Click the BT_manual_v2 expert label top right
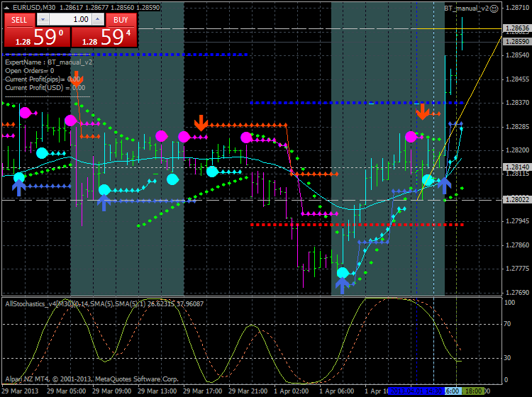Image resolution: width=532 pixels, height=397 pixels. pyautogui.click(x=467, y=9)
